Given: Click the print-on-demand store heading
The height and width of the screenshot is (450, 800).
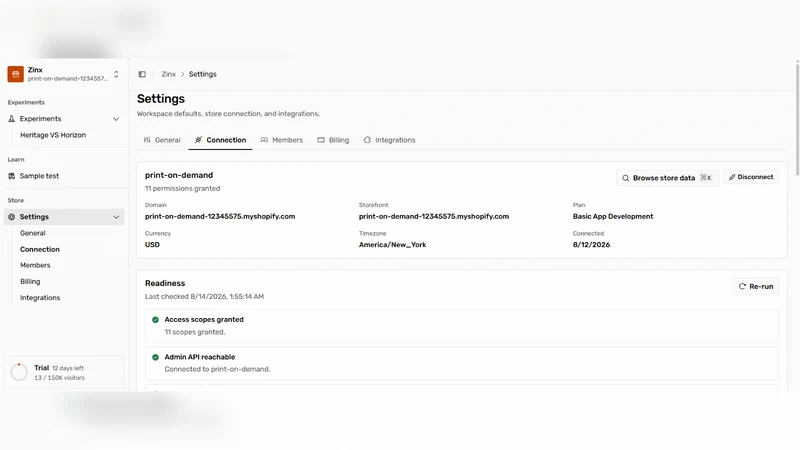Looking at the screenshot, I should (179, 175).
